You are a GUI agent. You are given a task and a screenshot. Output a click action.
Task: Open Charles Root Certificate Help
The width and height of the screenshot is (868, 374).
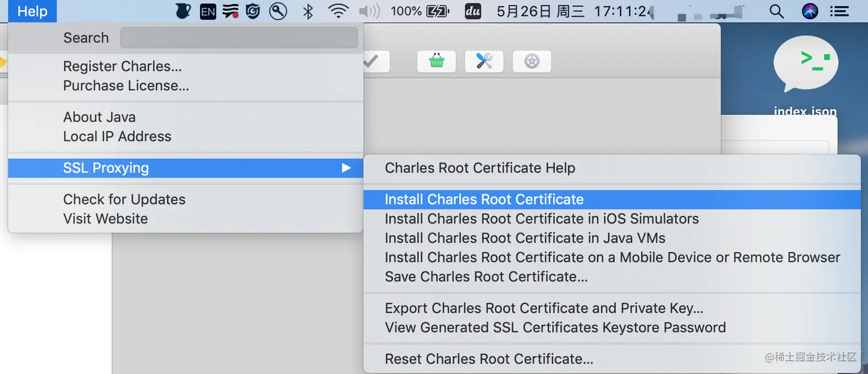pos(613,168)
